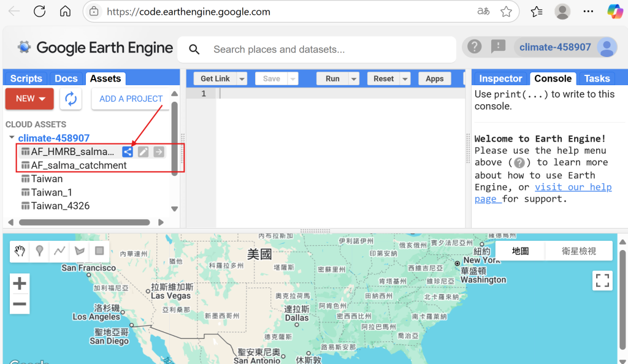
Task: Open Save dropdown arrow
Action: 293,79
